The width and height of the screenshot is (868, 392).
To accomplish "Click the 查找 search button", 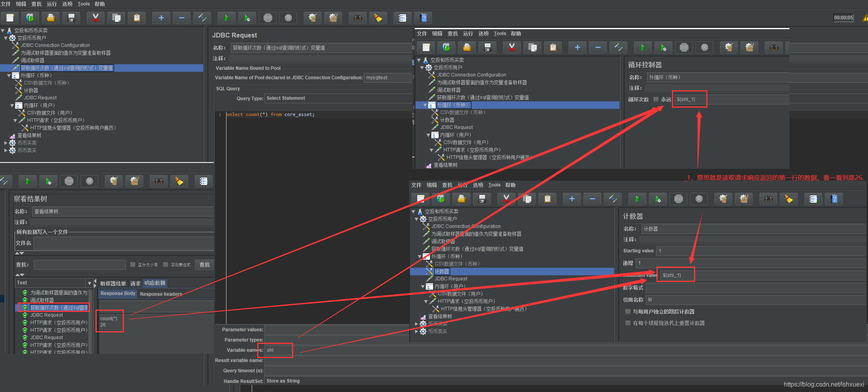I will click(205, 265).
